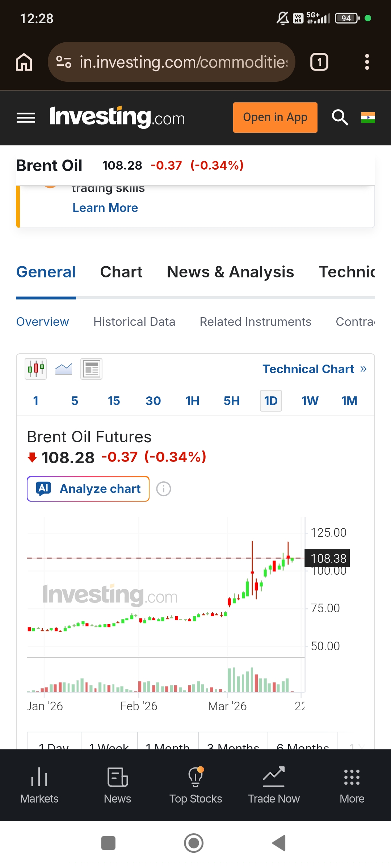Expand the More grid menu
The width and height of the screenshot is (391, 868).
coord(352,785)
